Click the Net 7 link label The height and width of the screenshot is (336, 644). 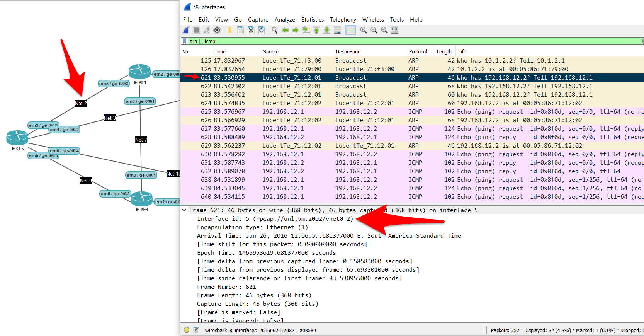tap(141, 140)
